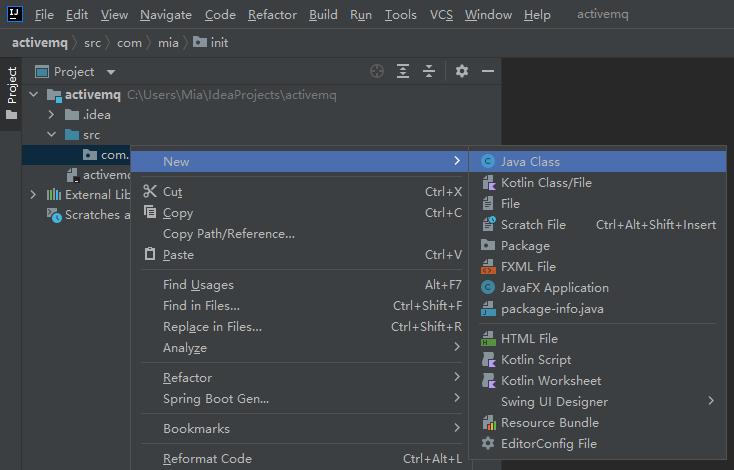The width and height of the screenshot is (734, 470).
Task: Click the EditorConfig File gear icon
Action: pos(488,443)
